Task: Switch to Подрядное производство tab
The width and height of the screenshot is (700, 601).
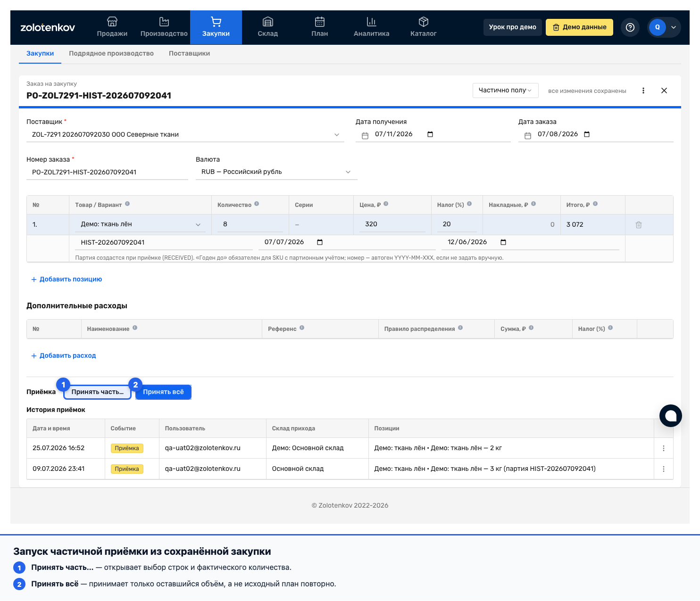Action: click(111, 53)
